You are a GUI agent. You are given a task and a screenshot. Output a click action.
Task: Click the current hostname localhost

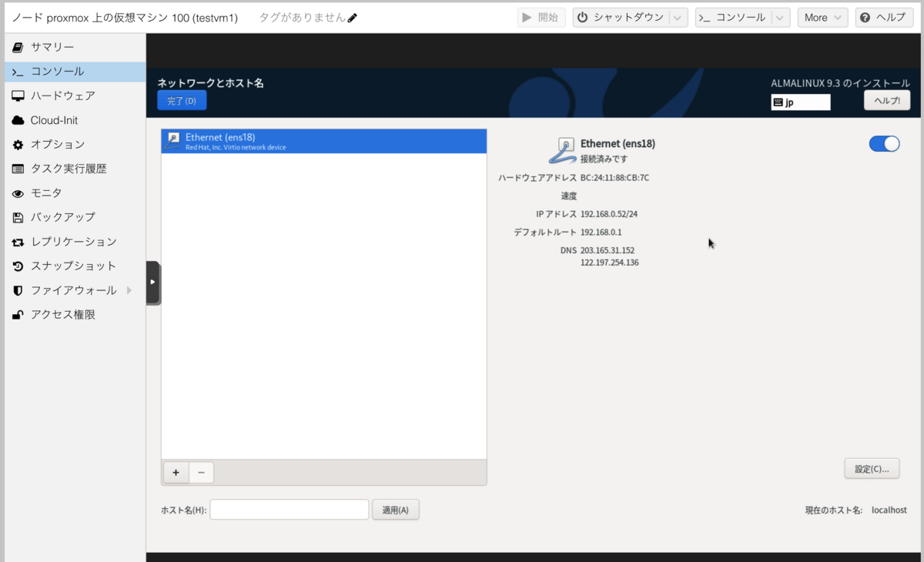tap(889, 510)
